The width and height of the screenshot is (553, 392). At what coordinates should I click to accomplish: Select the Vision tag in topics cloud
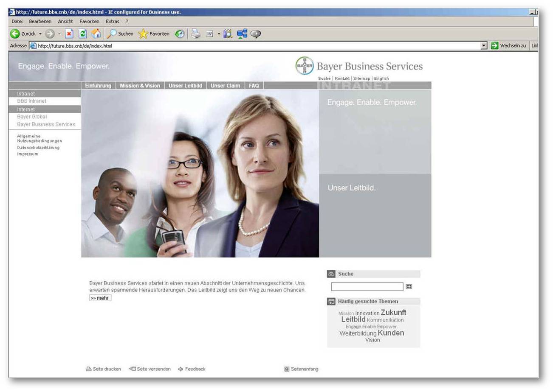(372, 340)
